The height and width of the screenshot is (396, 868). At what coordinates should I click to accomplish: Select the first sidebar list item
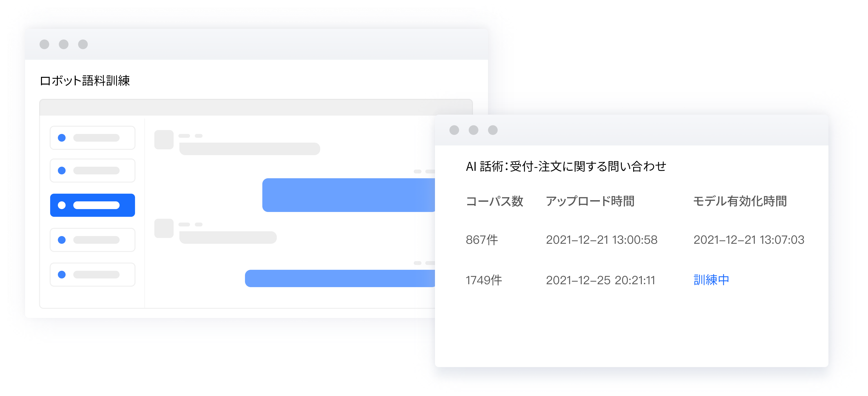tap(92, 138)
